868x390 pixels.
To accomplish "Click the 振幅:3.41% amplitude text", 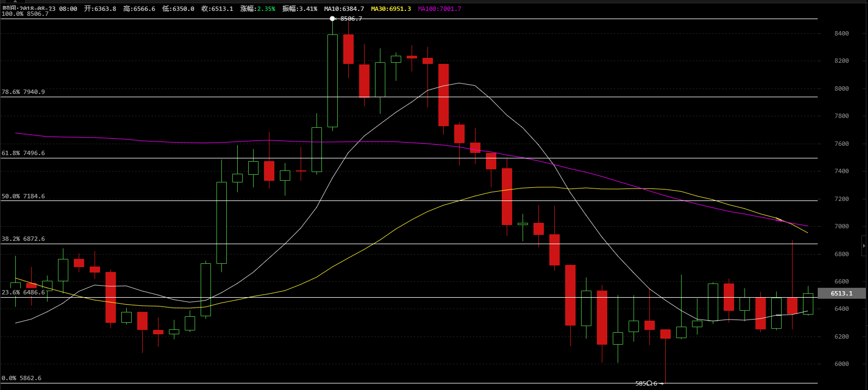I will (300, 9).
